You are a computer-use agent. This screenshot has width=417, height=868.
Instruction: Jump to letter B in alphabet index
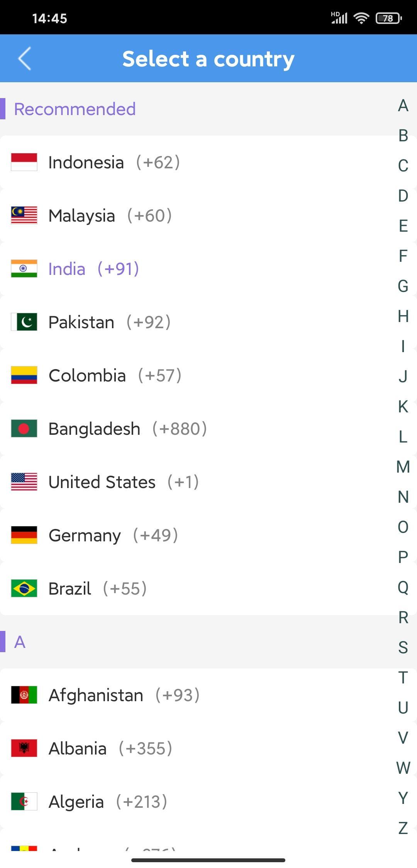click(403, 136)
